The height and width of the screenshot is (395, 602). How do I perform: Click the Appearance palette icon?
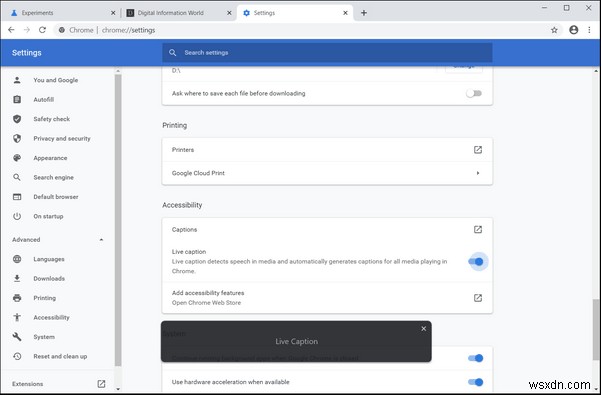coord(17,158)
